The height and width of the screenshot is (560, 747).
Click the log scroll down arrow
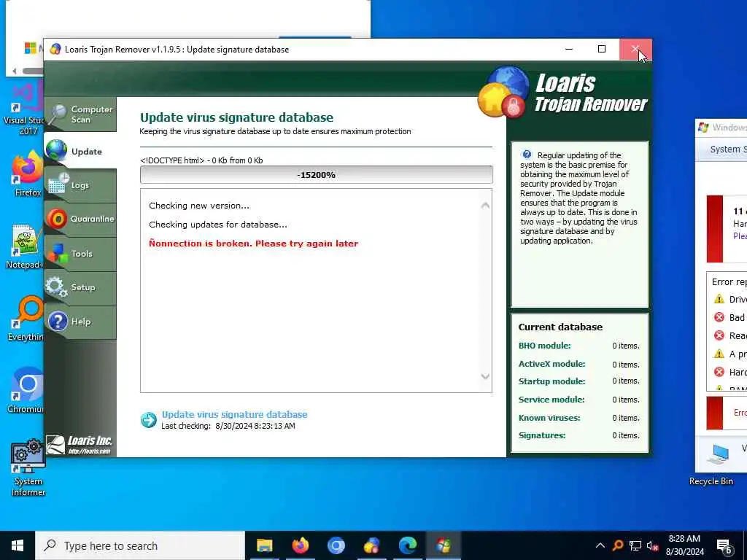point(485,376)
